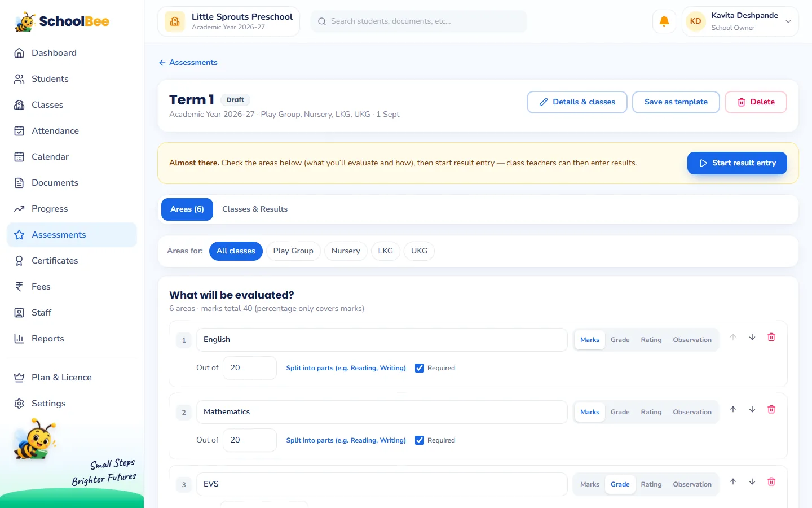Set Mathematics evaluation type to Rating

coord(651,412)
